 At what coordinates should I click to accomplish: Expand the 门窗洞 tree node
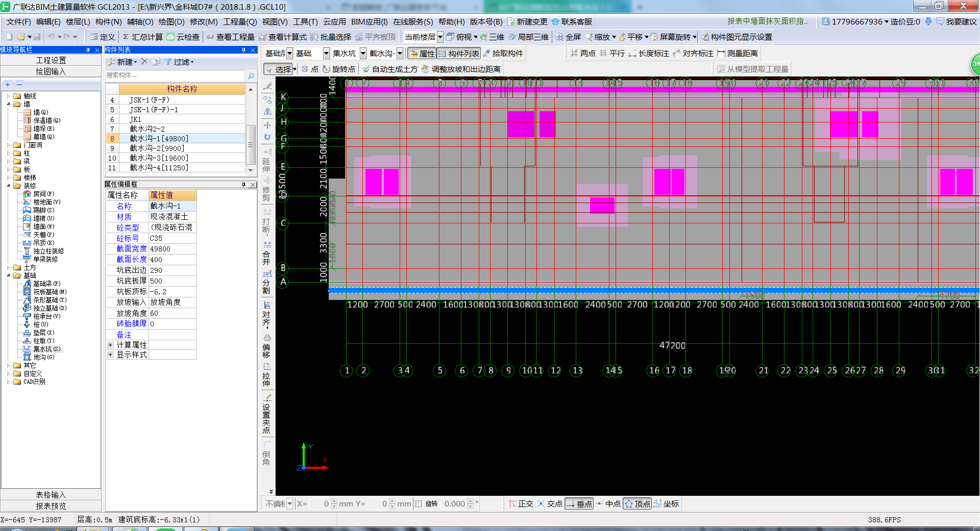(9, 145)
